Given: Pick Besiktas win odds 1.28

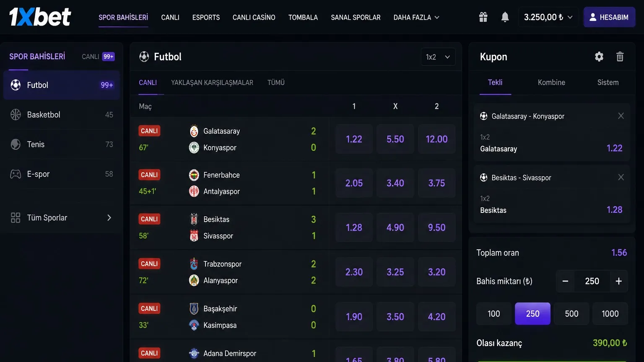Looking at the screenshot, I should pyautogui.click(x=354, y=228).
